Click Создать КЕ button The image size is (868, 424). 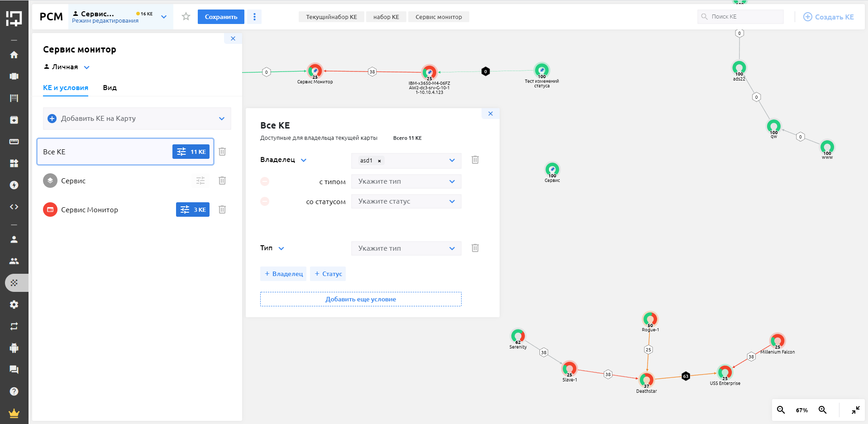(x=829, y=17)
